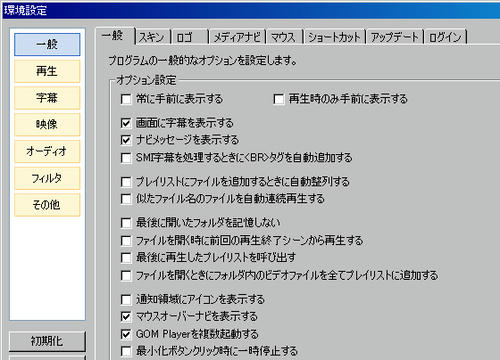Open the オーディオ settings category

point(47,151)
